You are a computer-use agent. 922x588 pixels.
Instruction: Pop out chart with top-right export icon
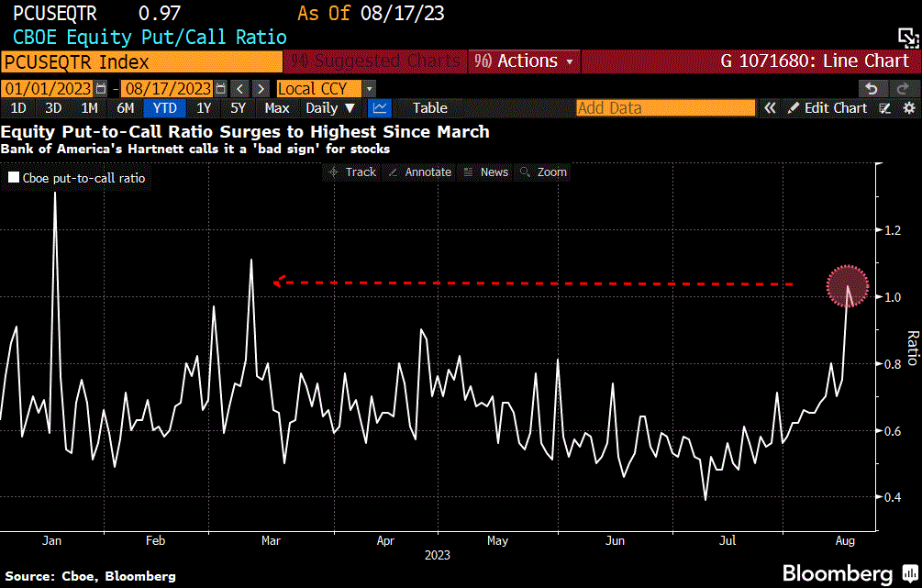908,39
